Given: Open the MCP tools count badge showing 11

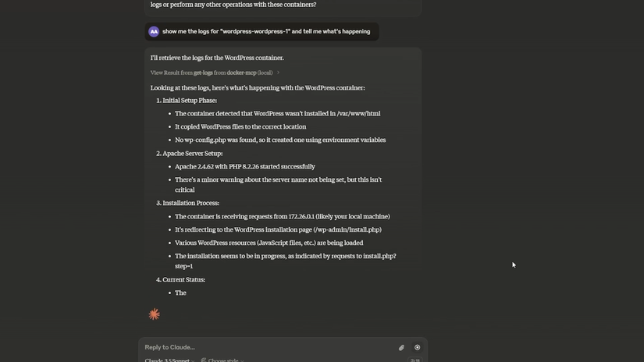Looking at the screenshot, I should (x=415, y=360).
